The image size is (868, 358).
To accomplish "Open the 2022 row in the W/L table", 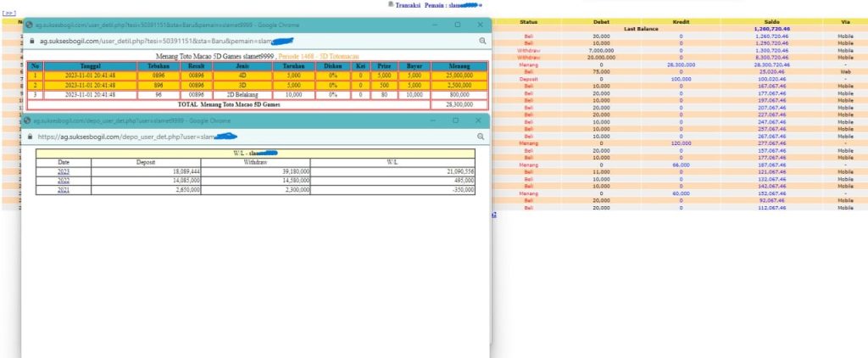I will point(64,181).
